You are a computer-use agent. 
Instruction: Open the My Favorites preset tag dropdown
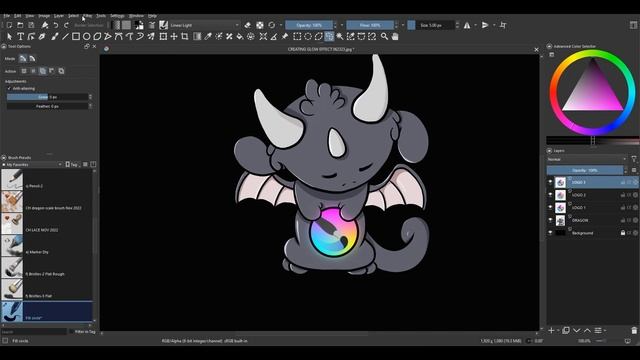click(x=32, y=164)
